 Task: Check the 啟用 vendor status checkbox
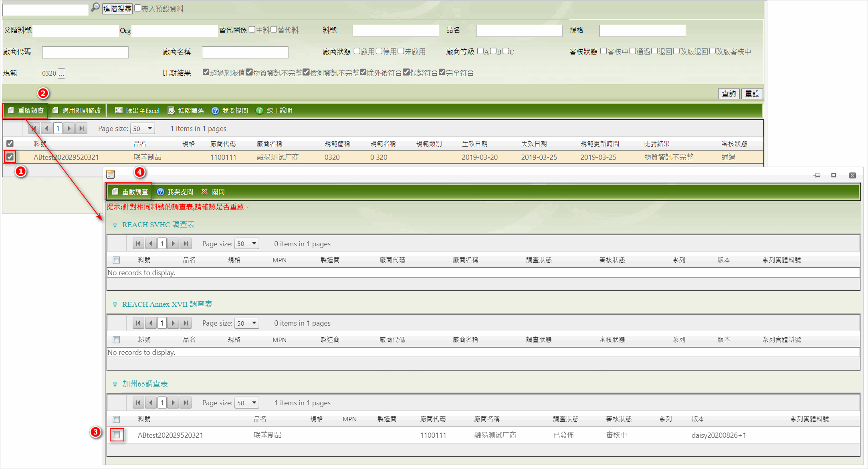tap(357, 51)
